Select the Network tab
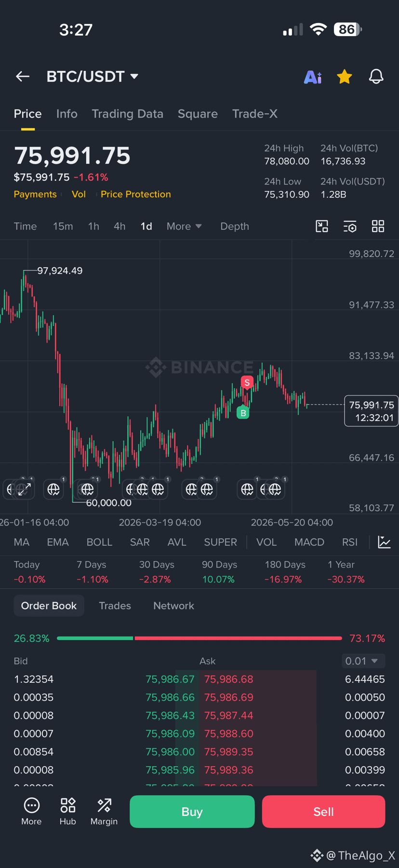 click(173, 606)
